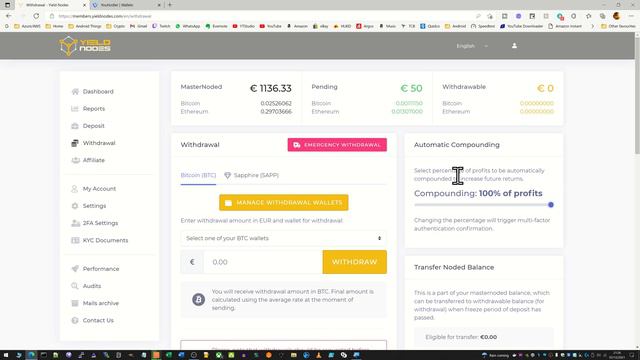Adjust the Compounding percentage slider handle

point(551,204)
